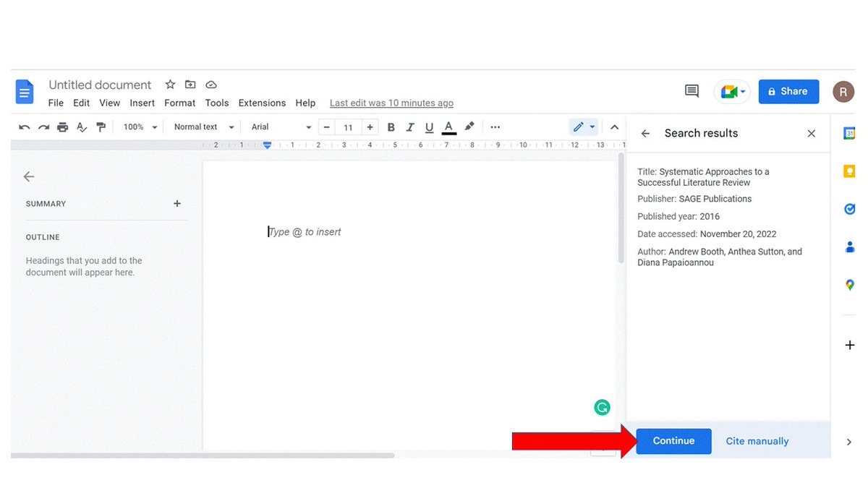Click Continue in Search results panel
Viewport: 868px width, 488px height.
coord(673,441)
